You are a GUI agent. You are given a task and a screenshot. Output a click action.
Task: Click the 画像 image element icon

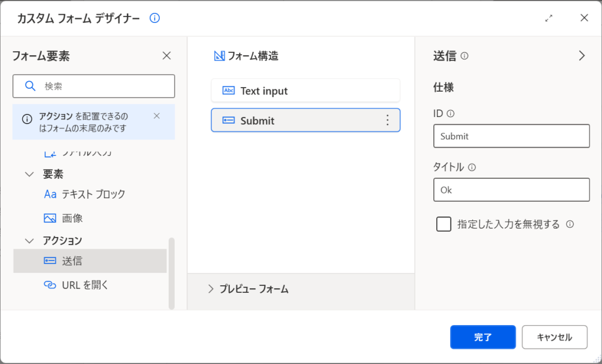click(50, 218)
